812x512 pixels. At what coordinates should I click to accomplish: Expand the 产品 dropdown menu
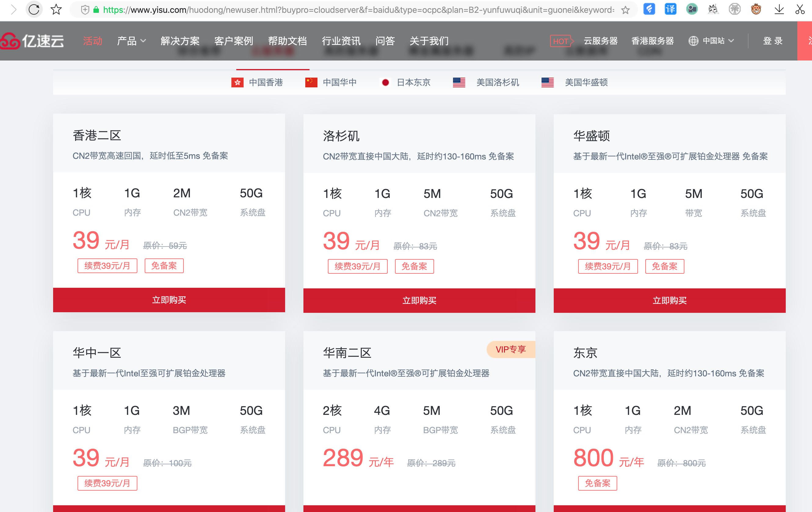pyautogui.click(x=132, y=41)
